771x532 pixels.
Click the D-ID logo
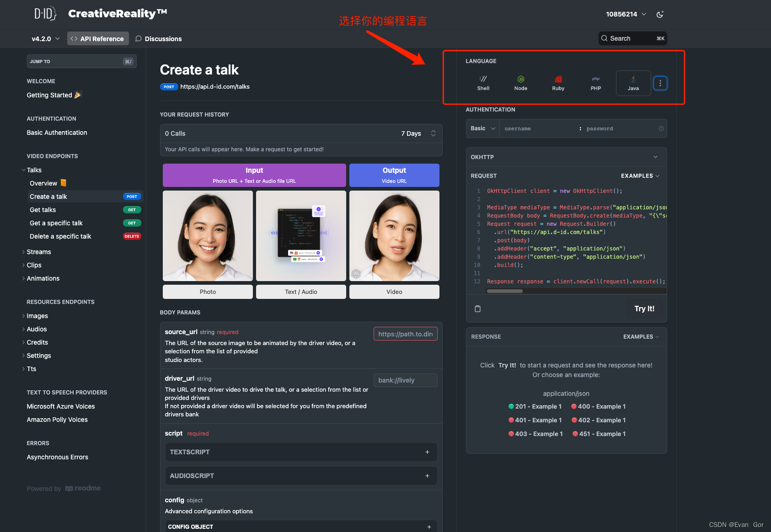coord(46,14)
